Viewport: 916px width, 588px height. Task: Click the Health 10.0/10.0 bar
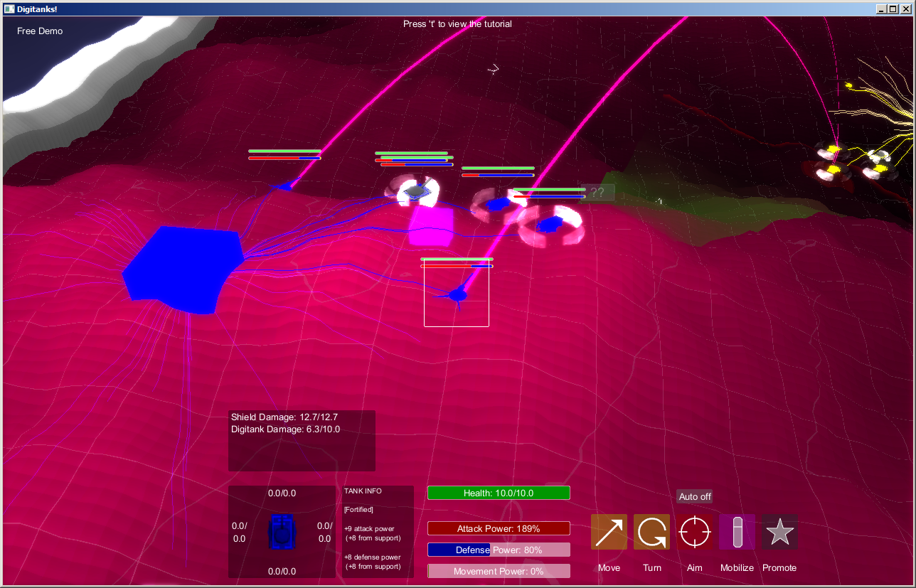499,493
